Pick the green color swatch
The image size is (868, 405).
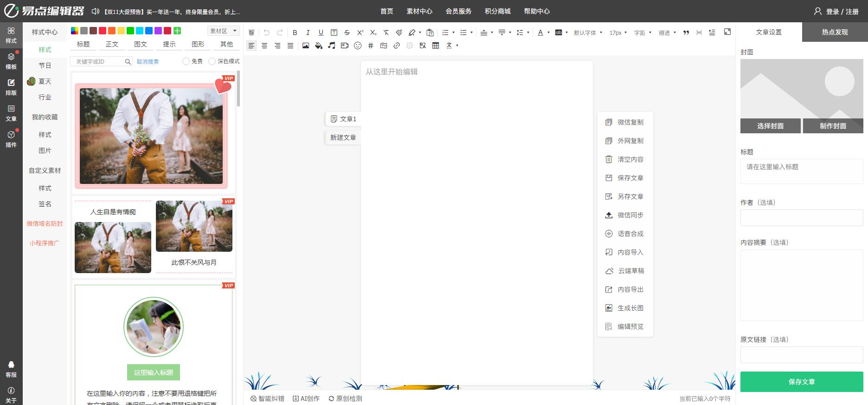130,31
